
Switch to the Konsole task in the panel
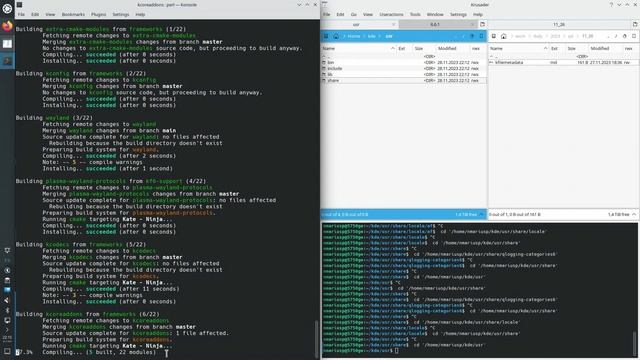(7, 61)
